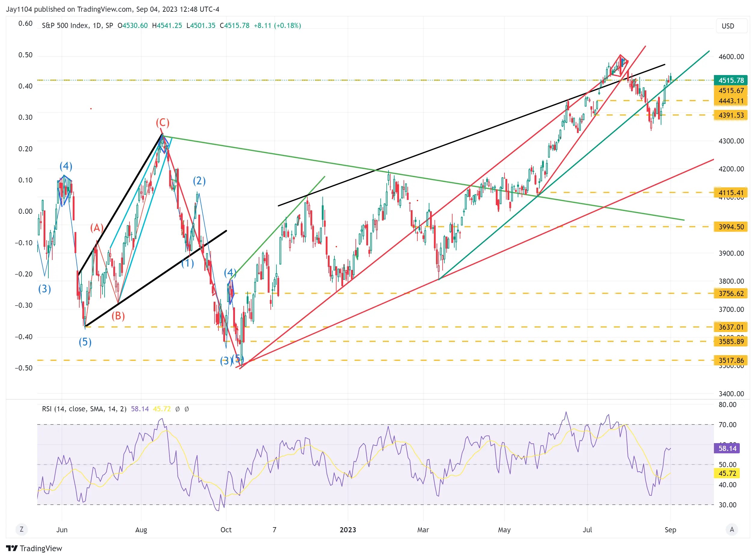Click the 3756.62 price level label
This screenshot has height=559, width=756.
click(730, 293)
